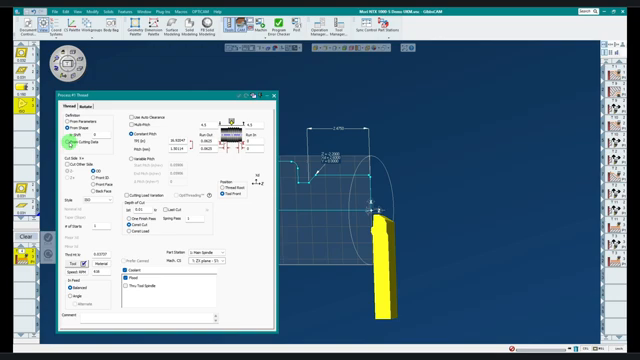Open Coord Systems toolbar icon
This screenshot has width=640, height=360.
click(x=56, y=27)
